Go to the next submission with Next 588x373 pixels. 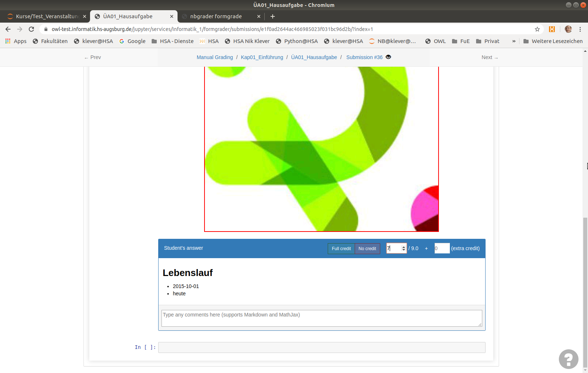pyautogui.click(x=490, y=57)
